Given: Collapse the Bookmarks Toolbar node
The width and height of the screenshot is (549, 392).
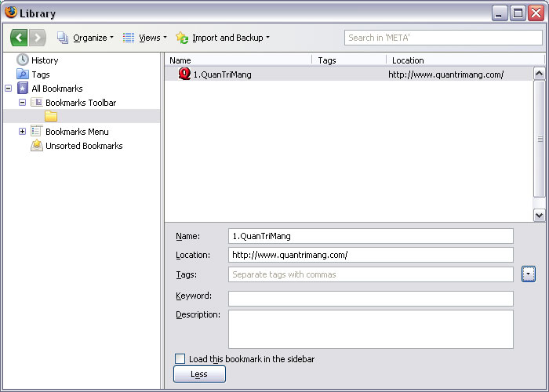Looking at the screenshot, I should point(23,103).
